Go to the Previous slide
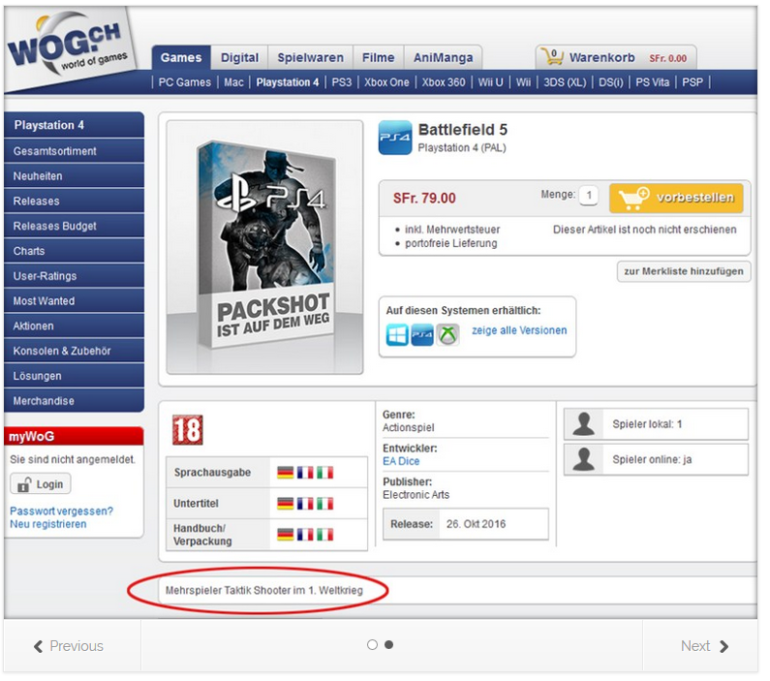 [x=72, y=646]
